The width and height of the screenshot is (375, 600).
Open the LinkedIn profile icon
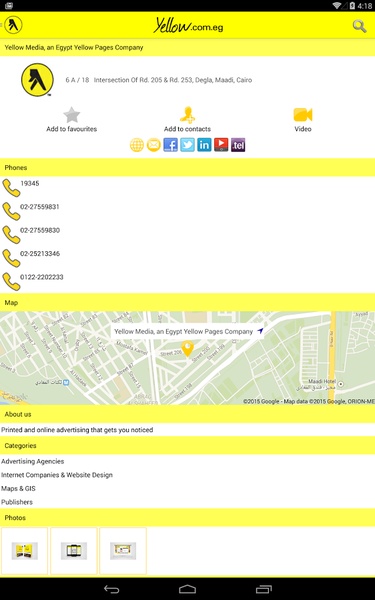pyautogui.click(x=204, y=145)
